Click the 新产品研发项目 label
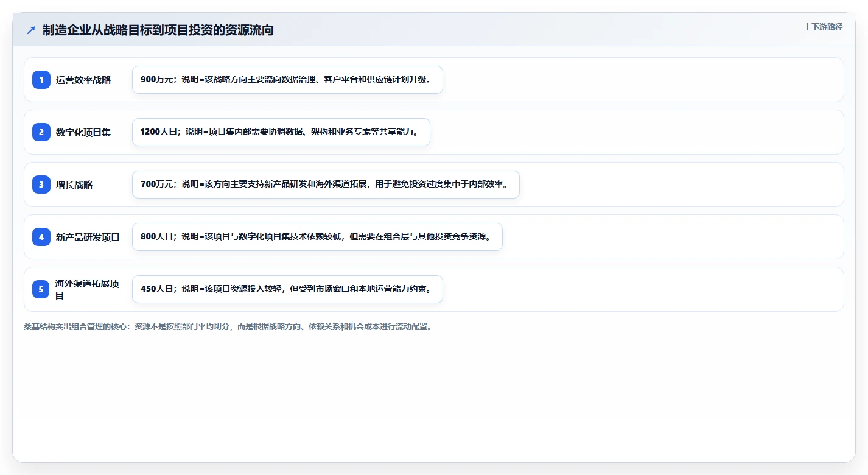The width and height of the screenshot is (868, 475). click(88, 237)
